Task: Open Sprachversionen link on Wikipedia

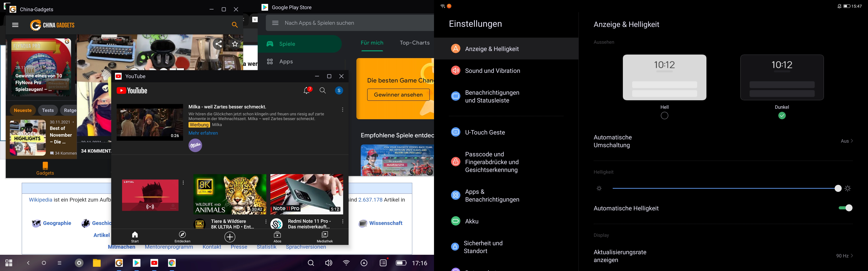Action: click(x=306, y=247)
